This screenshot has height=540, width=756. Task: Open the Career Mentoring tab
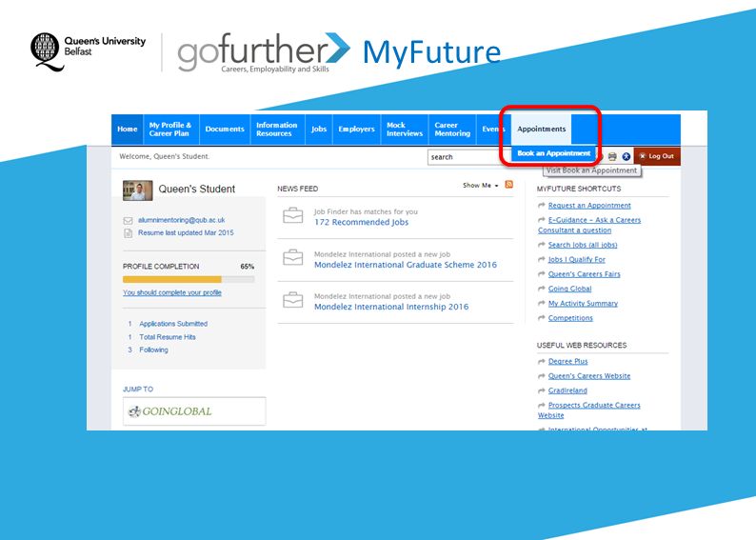pyautogui.click(x=452, y=130)
